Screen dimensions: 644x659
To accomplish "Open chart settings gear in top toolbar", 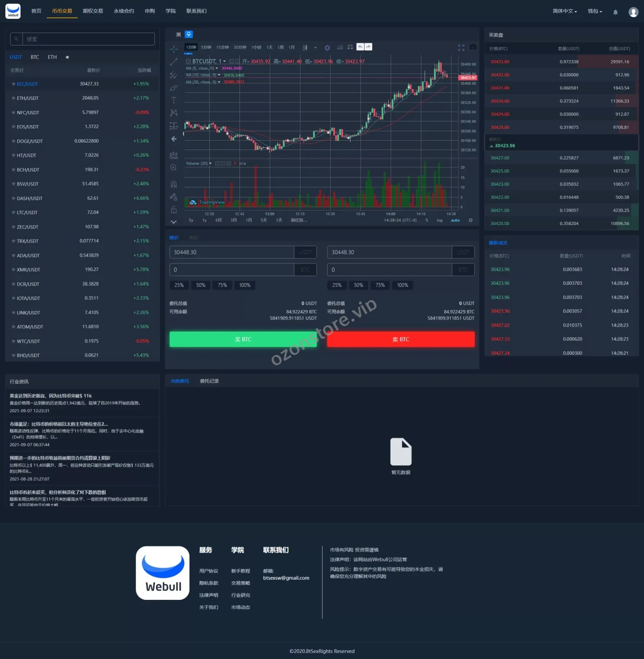I will 327,48.
